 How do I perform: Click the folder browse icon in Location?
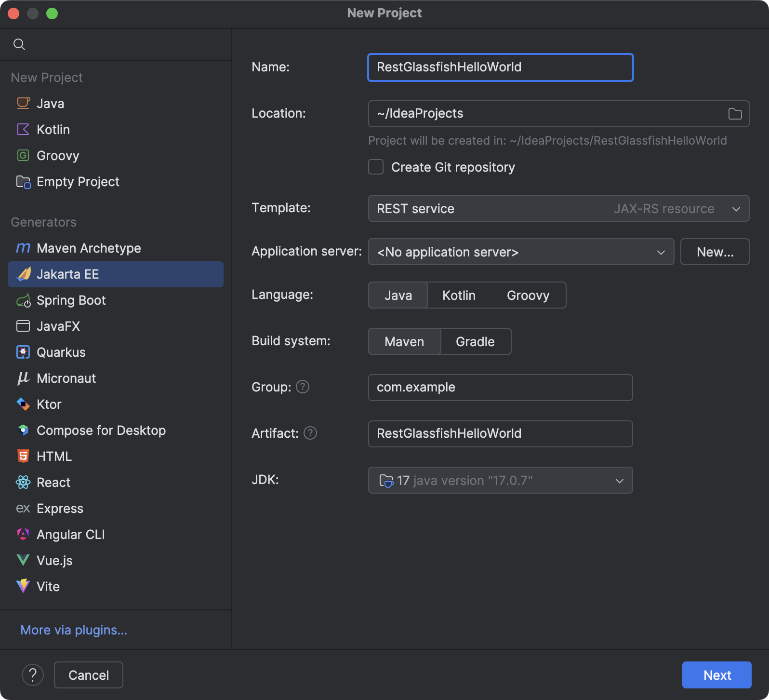(x=735, y=114)
